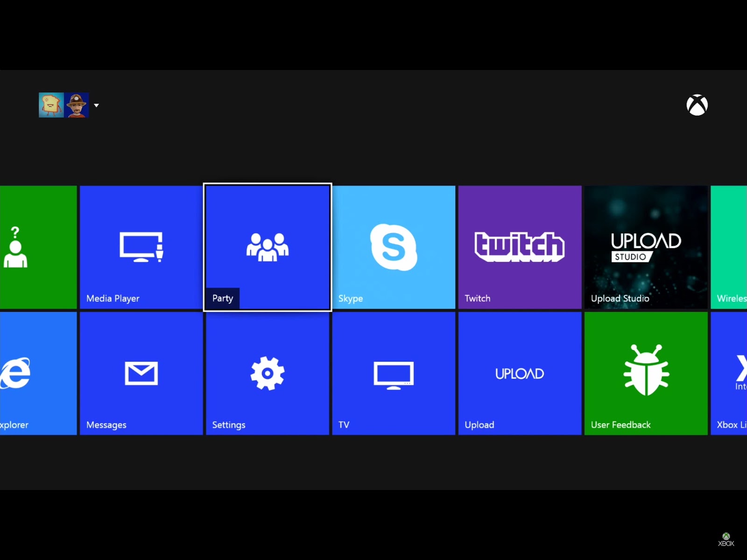Open the help person icon on green tile
The width and height of the screenshot is (747, 560).
tap(15, 247)
